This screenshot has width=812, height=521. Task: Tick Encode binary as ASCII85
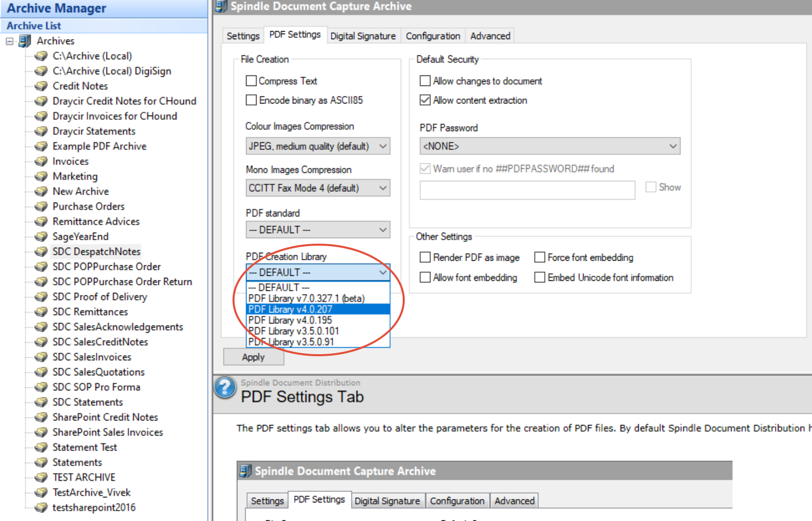[x=251, y=100]
